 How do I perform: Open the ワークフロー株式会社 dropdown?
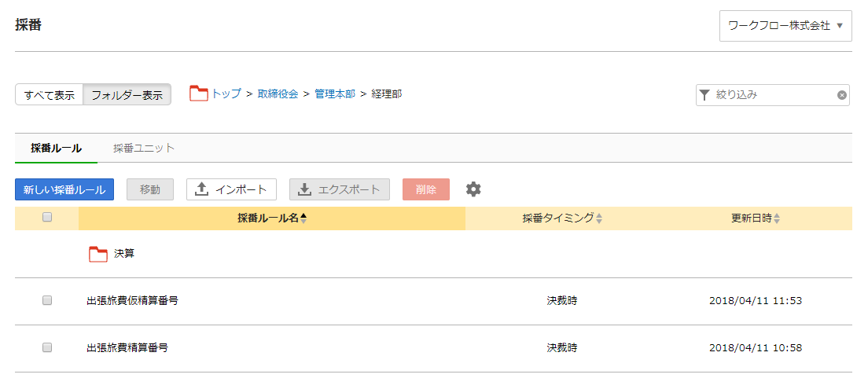(x=785, y=25)
